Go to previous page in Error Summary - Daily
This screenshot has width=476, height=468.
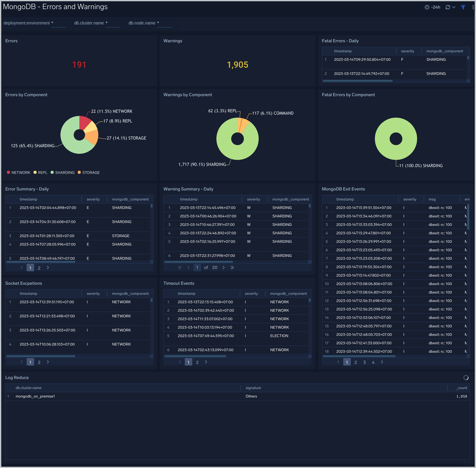[22, 268]
